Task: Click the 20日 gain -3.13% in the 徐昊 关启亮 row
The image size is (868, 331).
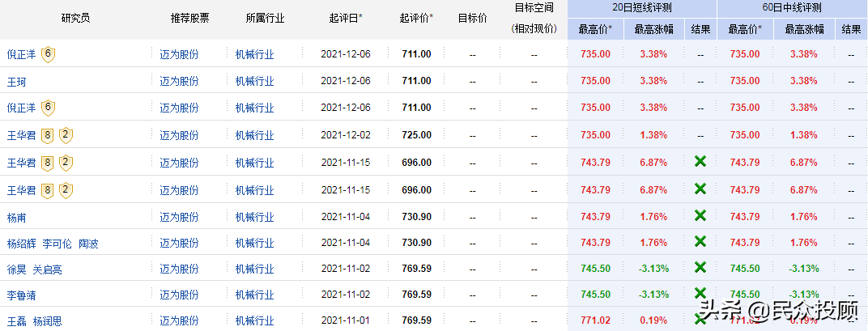Action: [x=653, y=269]
